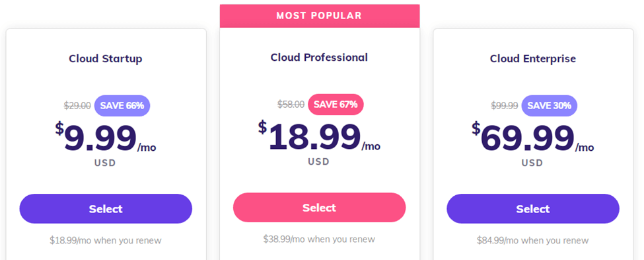
Task: Click the $9.99 monthly price
Action: (x=106, y=138)
